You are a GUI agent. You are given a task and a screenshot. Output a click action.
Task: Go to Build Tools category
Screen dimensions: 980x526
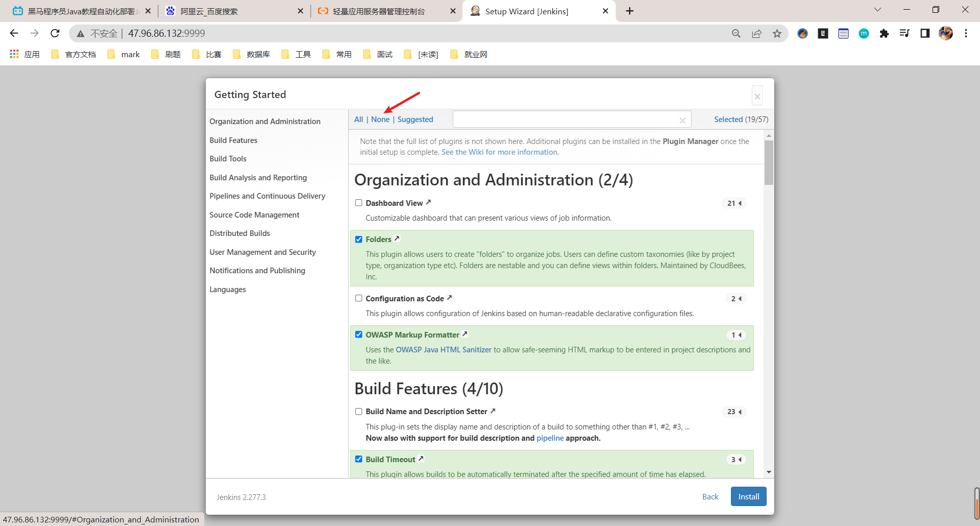pyautogui.click(x=228, y=159)
